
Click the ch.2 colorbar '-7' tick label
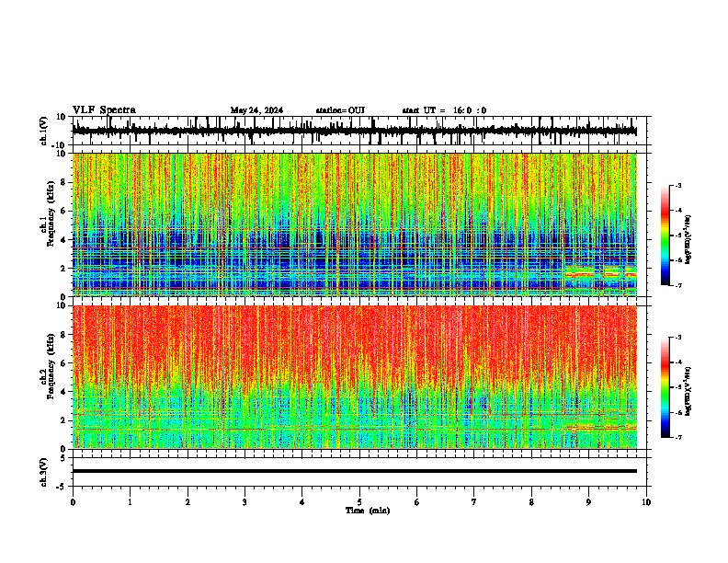[x=677, y=437]
